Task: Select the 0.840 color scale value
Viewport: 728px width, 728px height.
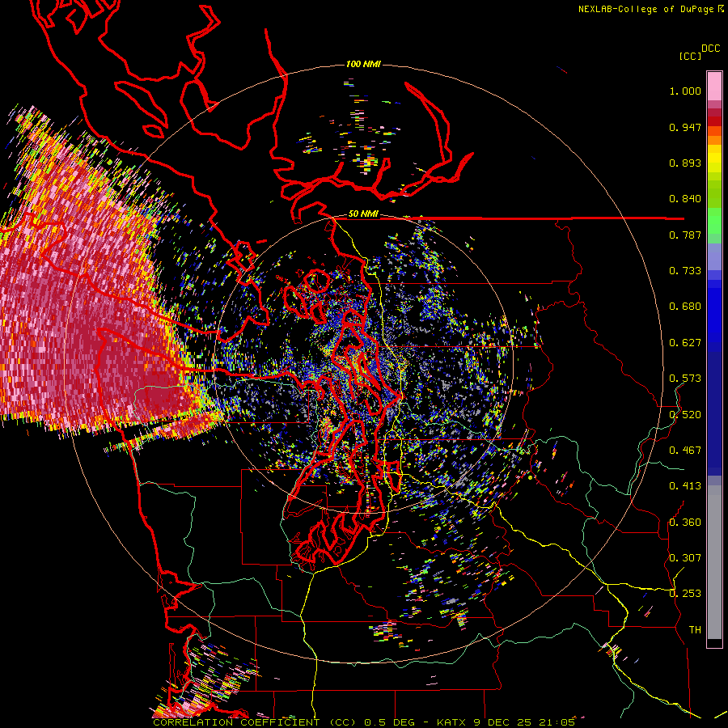Action: click(685, 199)
